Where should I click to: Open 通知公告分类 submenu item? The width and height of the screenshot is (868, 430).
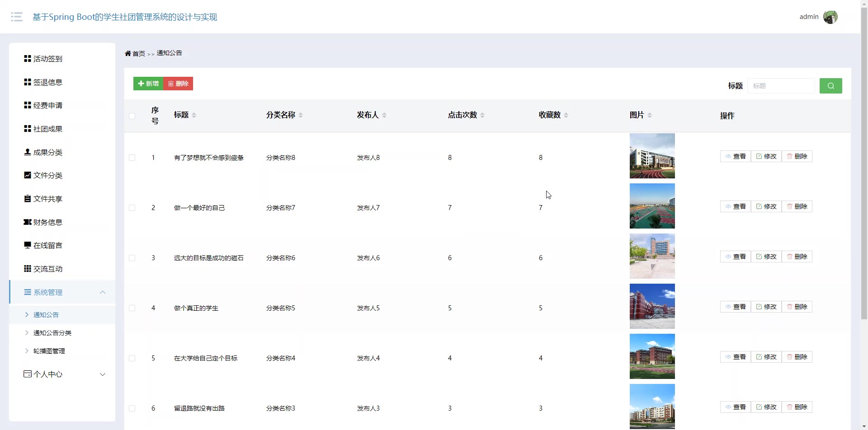[x=52, y=333]
